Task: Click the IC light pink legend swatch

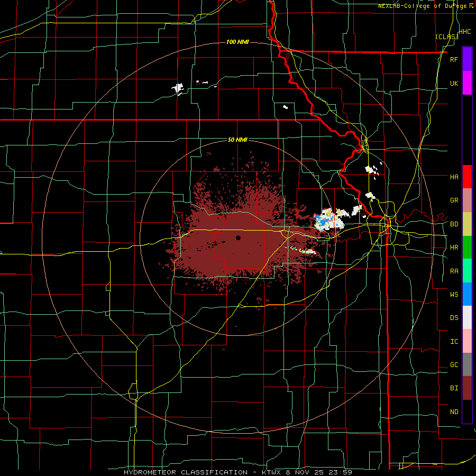Action: point(467,341)
